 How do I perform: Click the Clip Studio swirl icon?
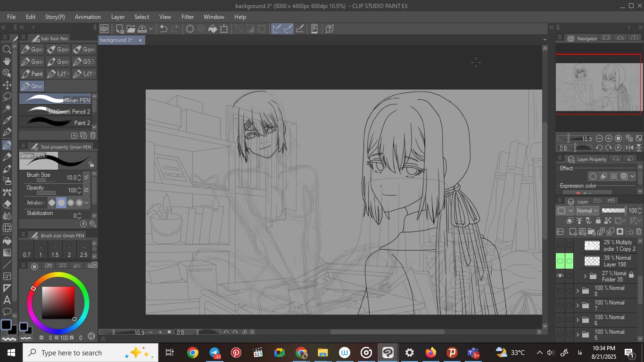click(104, 29)
